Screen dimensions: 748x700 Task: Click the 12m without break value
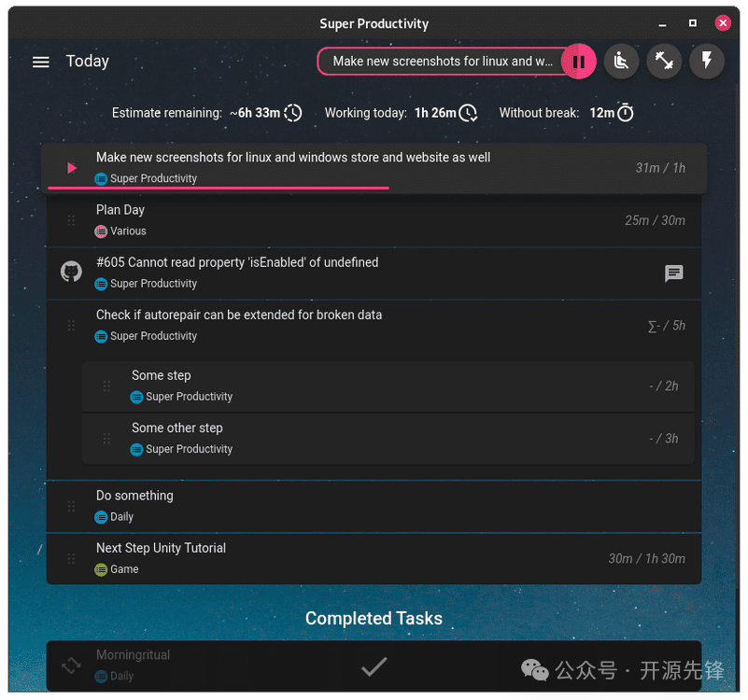[x=602, y=113]
